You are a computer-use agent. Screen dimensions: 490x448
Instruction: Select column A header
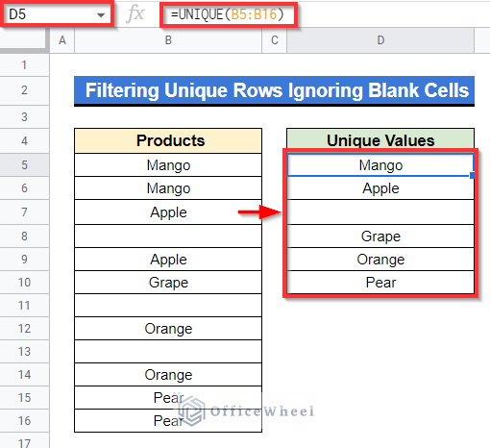[62, 40]
